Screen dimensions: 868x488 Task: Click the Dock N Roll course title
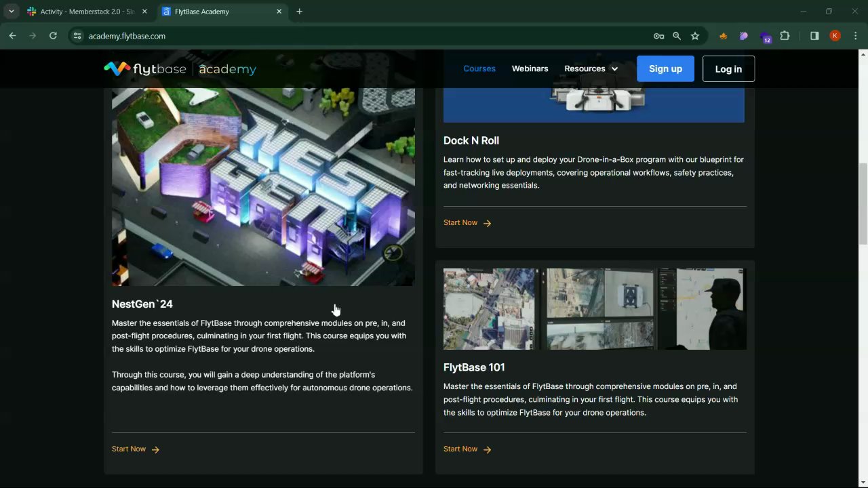click(x=471, y=140)
